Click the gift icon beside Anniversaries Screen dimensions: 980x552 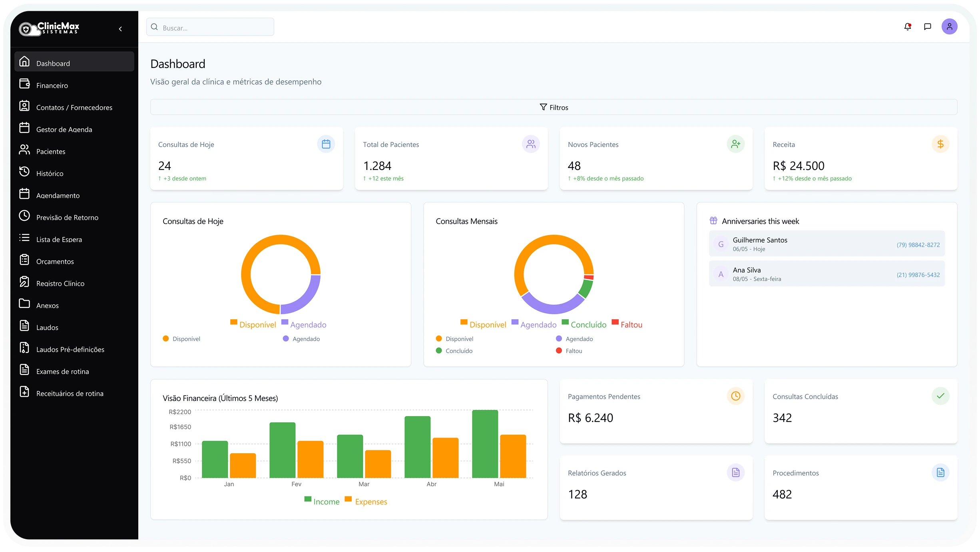(x=713, y=221)
